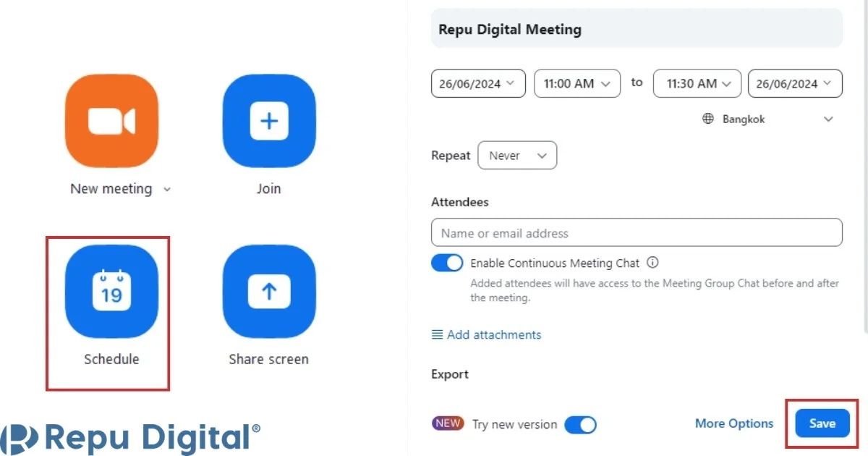Click the Name or email address field

[637, 232]
